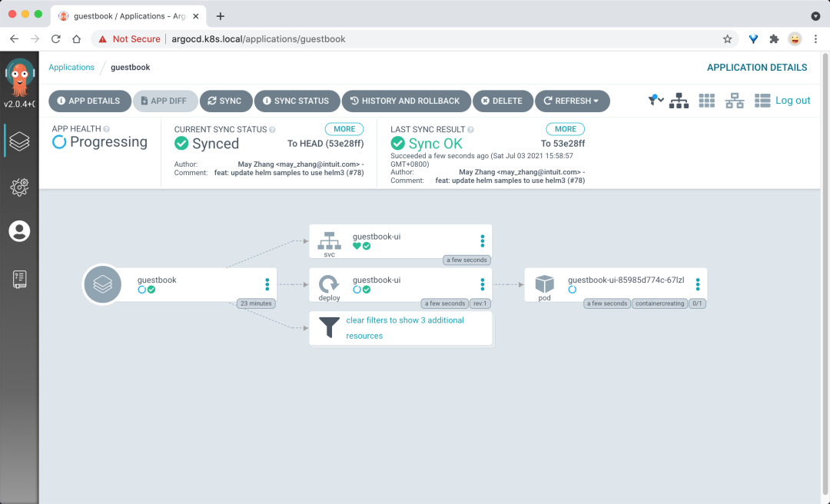
Task: Clear filters to show 3 additional resources
Action: point(405,328)
